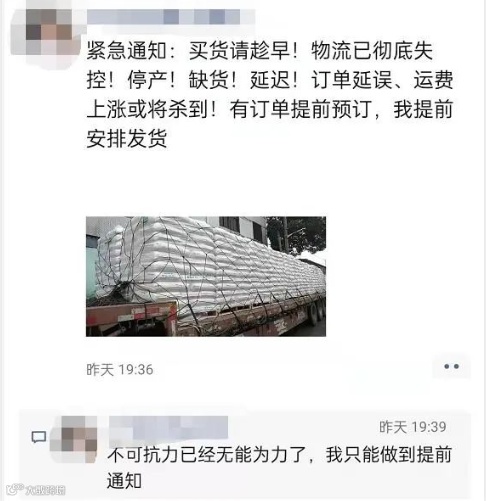Click the comment timestamp 昨天 19:39

click(413, 427)
